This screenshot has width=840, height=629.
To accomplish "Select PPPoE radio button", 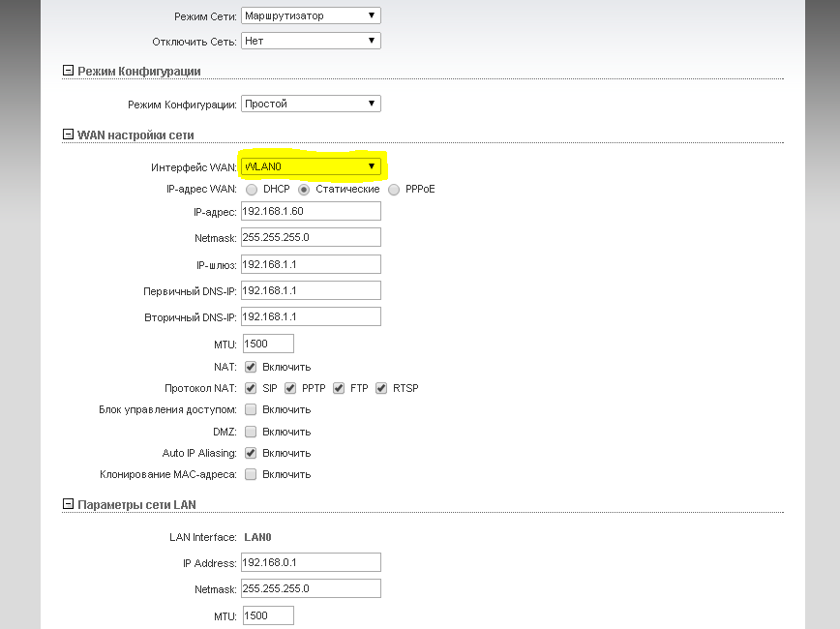I will (394, 190).
